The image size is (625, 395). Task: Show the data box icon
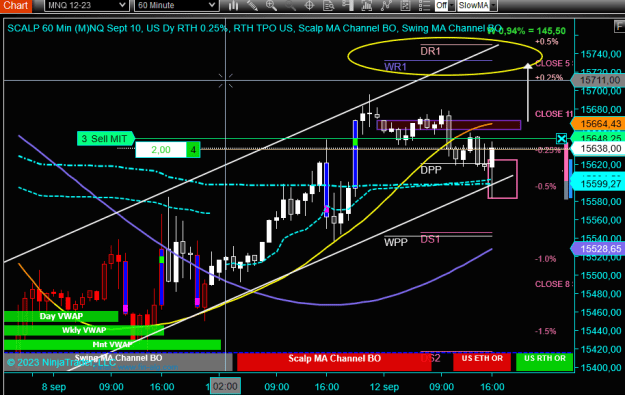click(x=328, y=5)
